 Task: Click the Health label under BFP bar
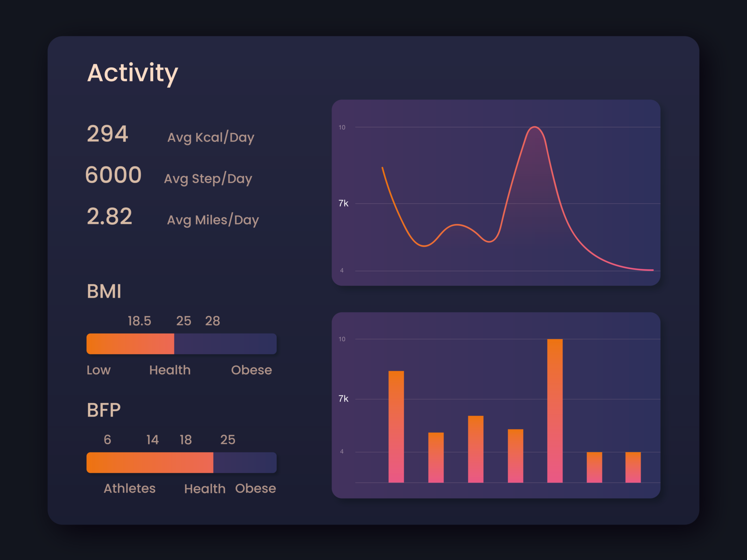point(204,489)
